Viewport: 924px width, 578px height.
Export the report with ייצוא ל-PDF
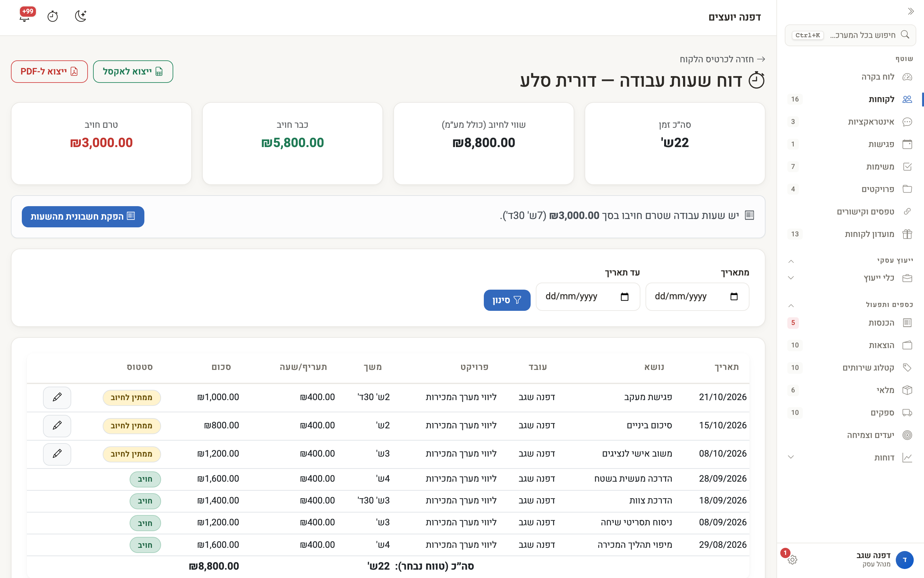pyautogui.click(x=49, y=72)
